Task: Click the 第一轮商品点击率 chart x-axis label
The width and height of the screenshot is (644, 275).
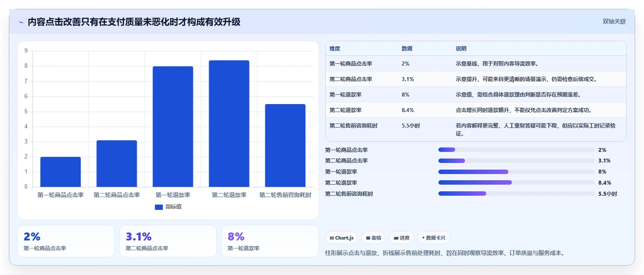Action: 61,195
